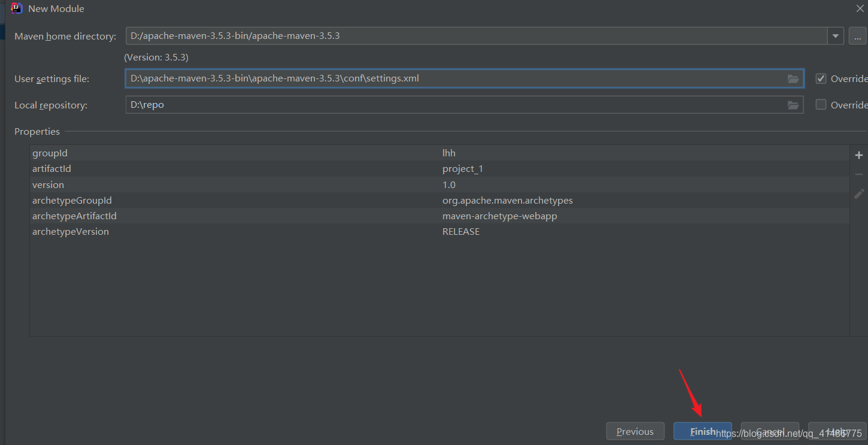Uncheck Override for User settings file
868x445 pixels.
[821, 78]
